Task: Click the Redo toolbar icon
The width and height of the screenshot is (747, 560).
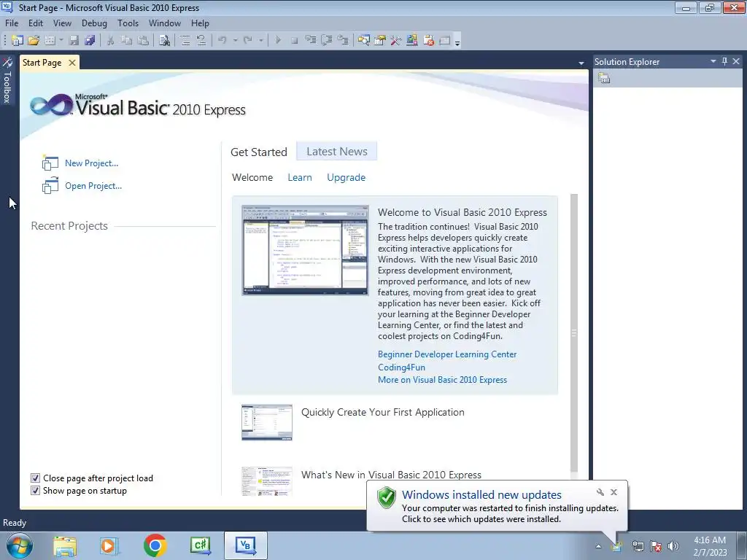Action: [248, 41]
